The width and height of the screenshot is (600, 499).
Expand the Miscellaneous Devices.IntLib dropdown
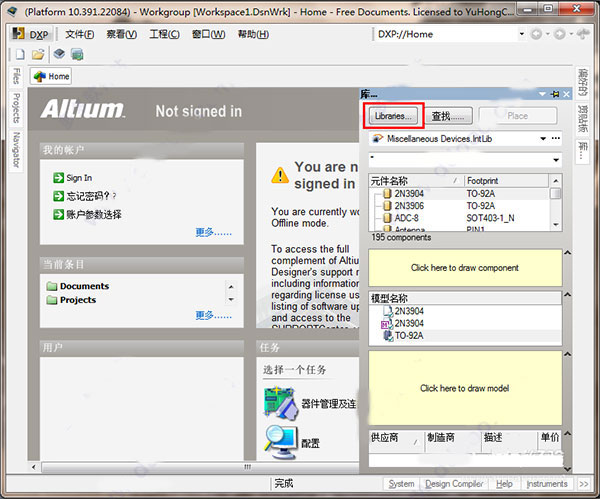[x=543, y=139]
